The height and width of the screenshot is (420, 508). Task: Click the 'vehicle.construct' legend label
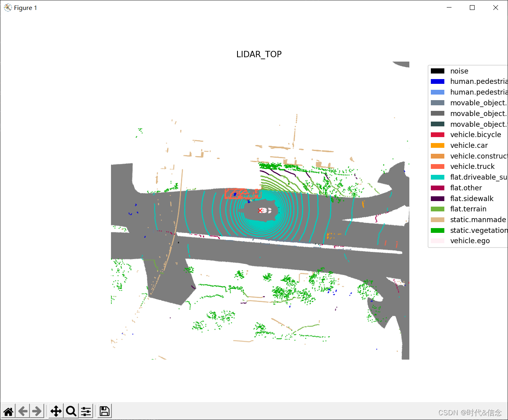(x=479, y=156)
